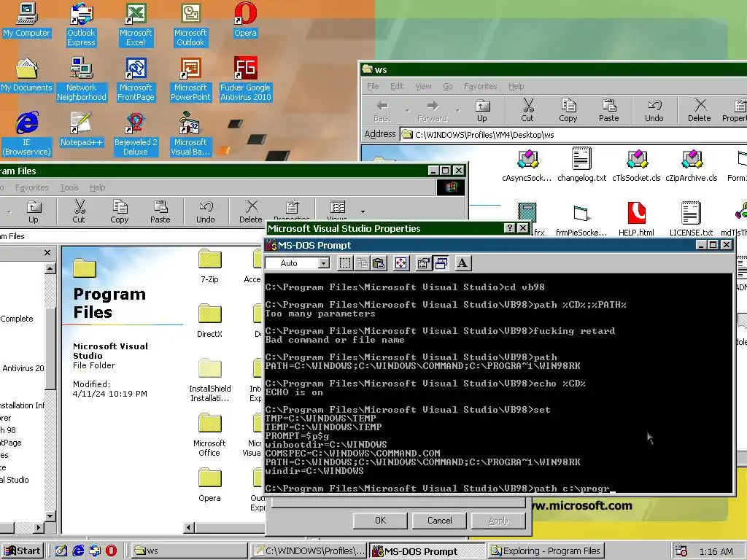Select the Microsoft Office folder
Viewport: 747px width, 560px height.
209,435
